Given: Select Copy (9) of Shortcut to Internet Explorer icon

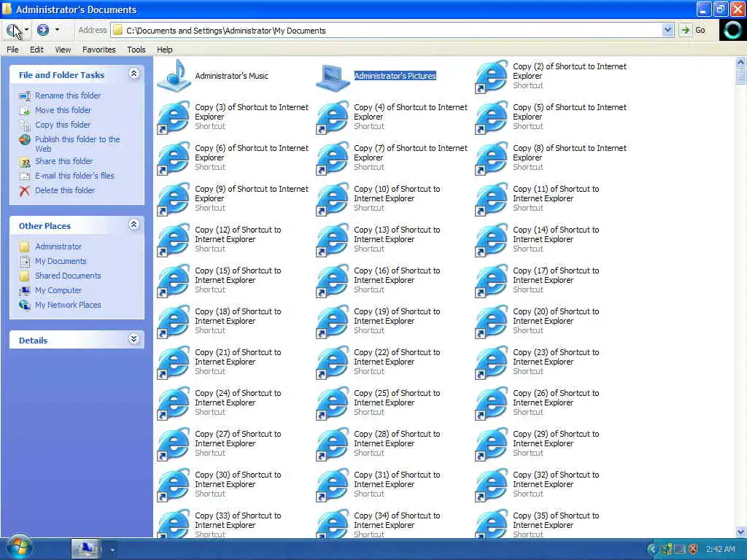Looking at the screenshot, I should tap(174, 199).
